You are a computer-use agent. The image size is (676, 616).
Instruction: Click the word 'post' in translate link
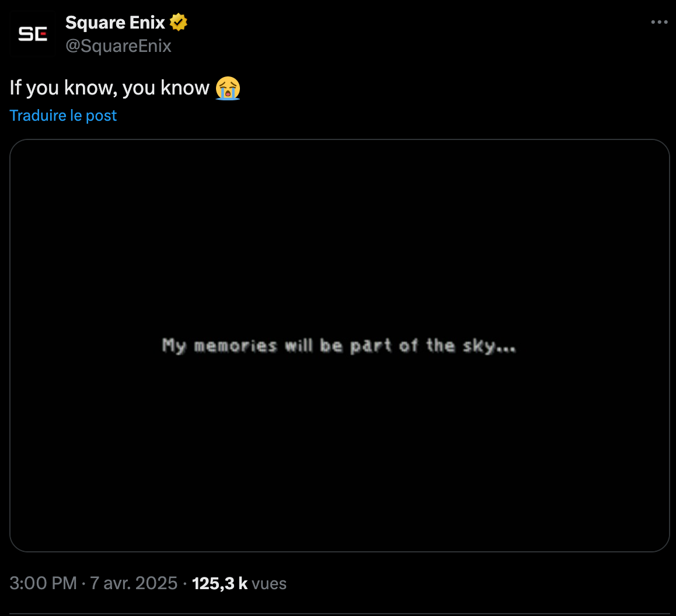[x=102, y=116]
